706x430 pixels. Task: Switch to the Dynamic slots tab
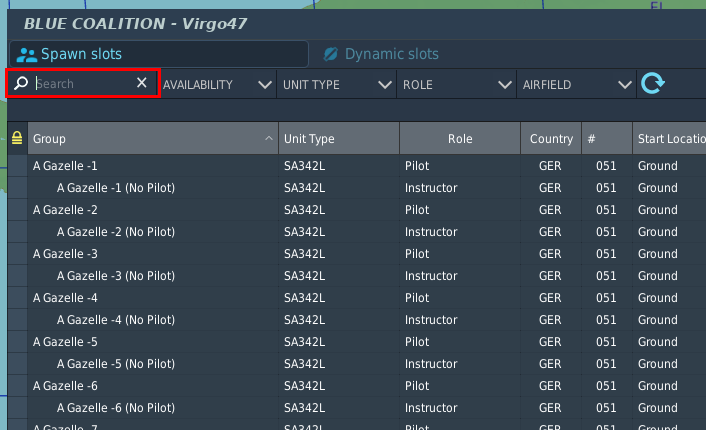(x=381, y=54)
